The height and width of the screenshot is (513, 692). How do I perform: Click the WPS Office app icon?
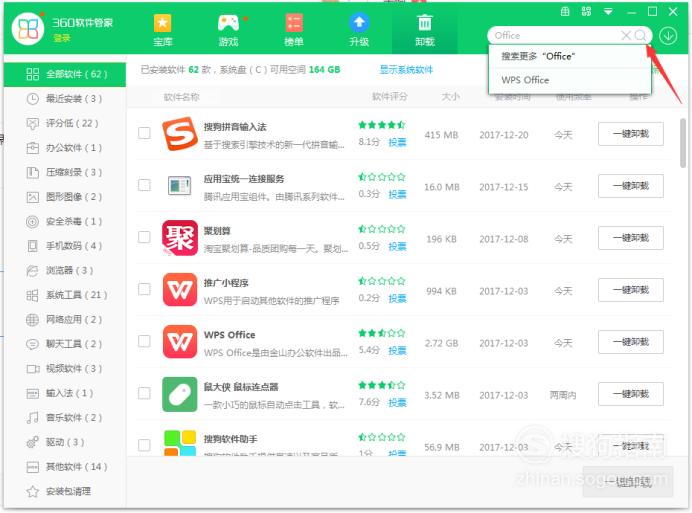tap(179, 342)
